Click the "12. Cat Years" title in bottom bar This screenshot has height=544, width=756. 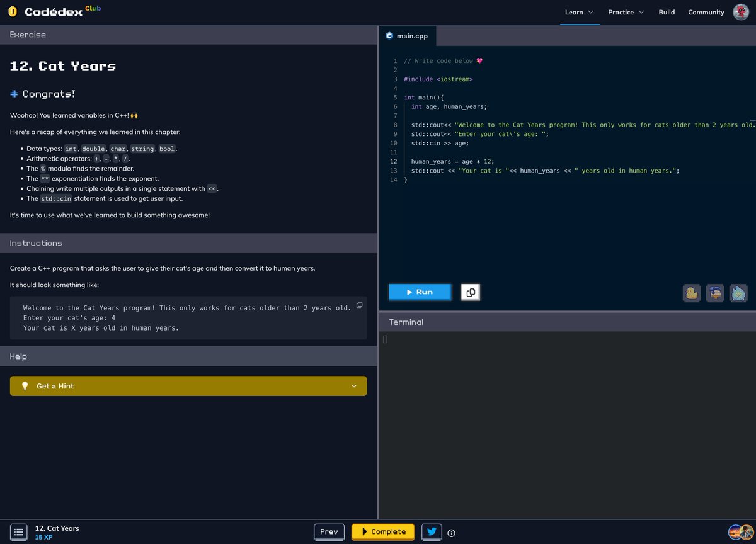coord(57,528)
